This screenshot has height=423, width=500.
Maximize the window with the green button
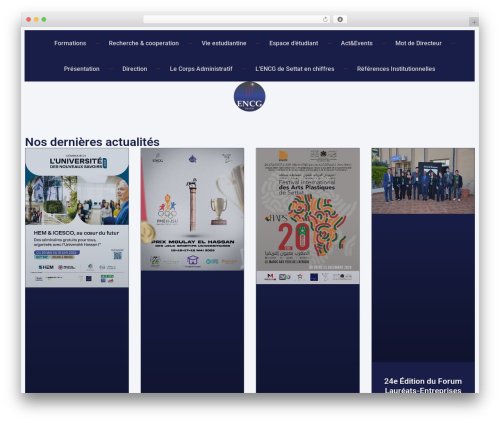(x=44, y=20)
